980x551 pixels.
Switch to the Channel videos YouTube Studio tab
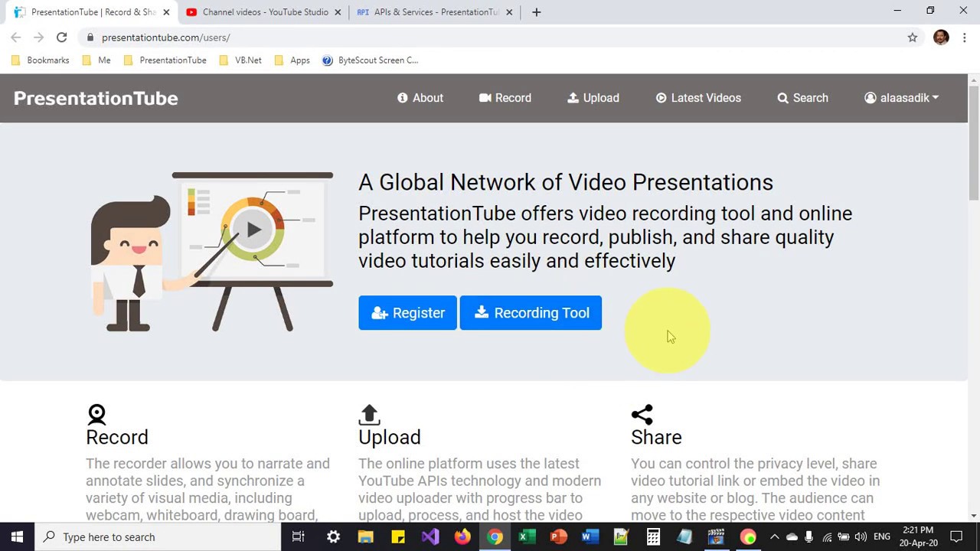tap(263, 12)
